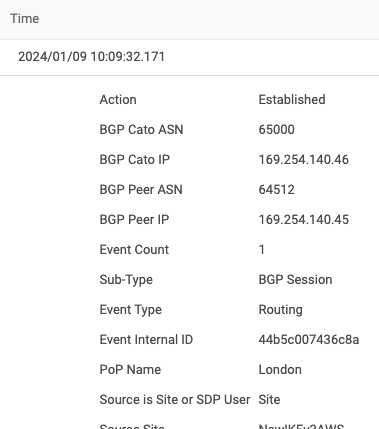Click the Event Count value 1
The width and height of the screenshot is (379, 429).
pos(262,250)
